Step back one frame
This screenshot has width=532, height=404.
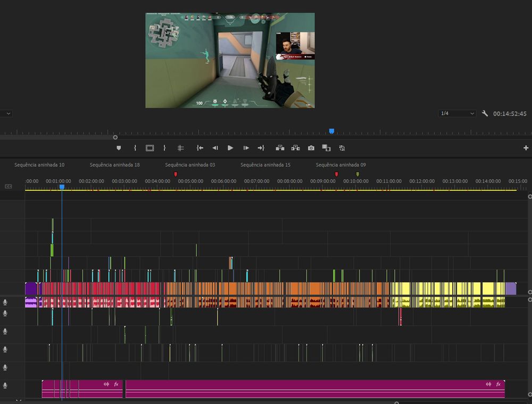(x=215, y=148)
